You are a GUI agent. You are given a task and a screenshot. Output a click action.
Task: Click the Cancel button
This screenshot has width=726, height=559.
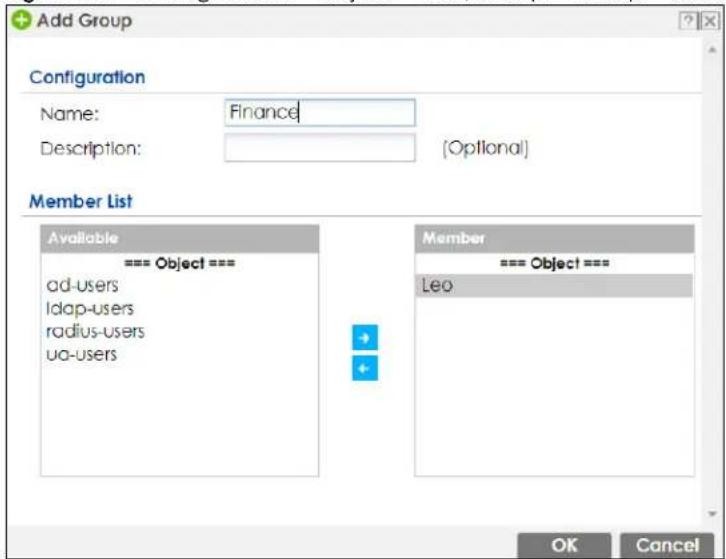(667, 545)
